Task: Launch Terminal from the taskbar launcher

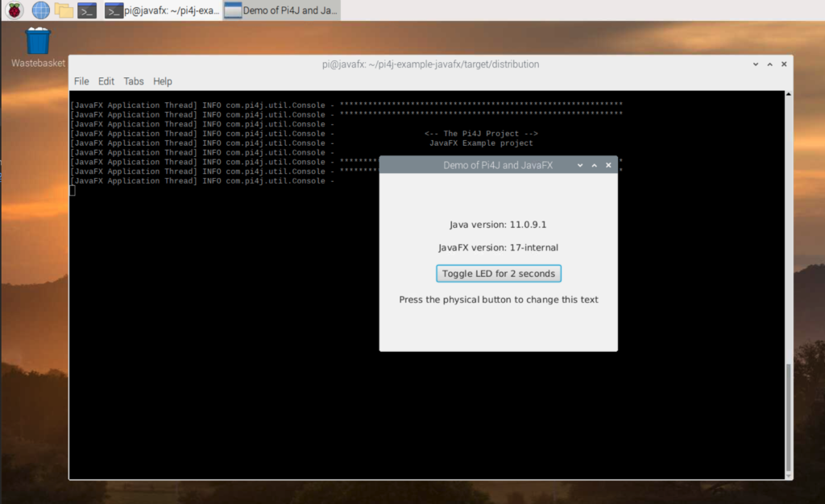Action: (87, 10)
